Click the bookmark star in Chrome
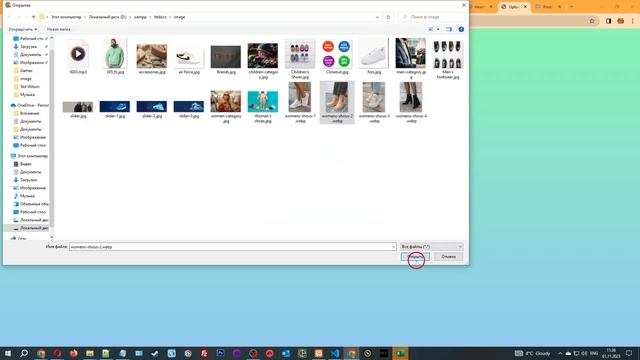This screenshot has width=640, height=360. (x=592, y=21)
